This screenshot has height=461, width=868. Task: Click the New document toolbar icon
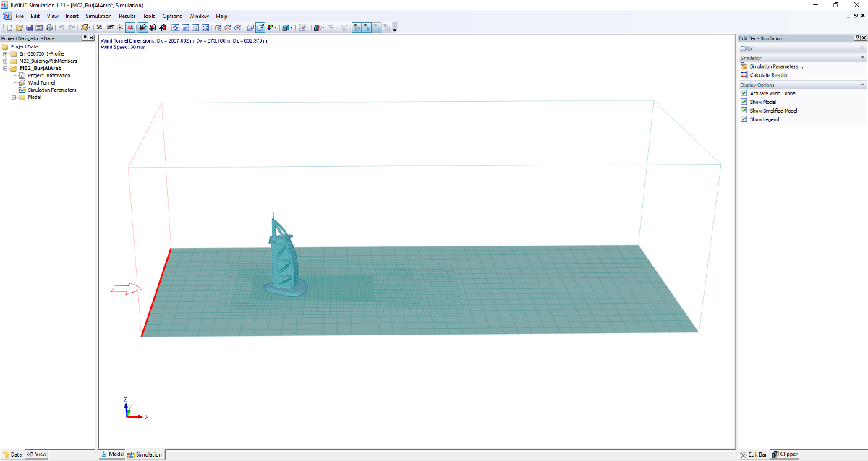(x=10, y=27)
